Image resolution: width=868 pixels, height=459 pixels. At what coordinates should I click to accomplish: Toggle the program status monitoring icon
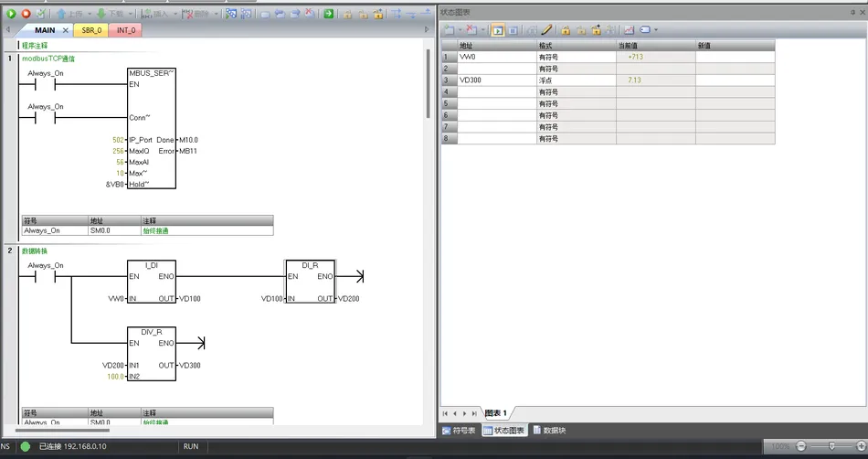pos(231,14)
